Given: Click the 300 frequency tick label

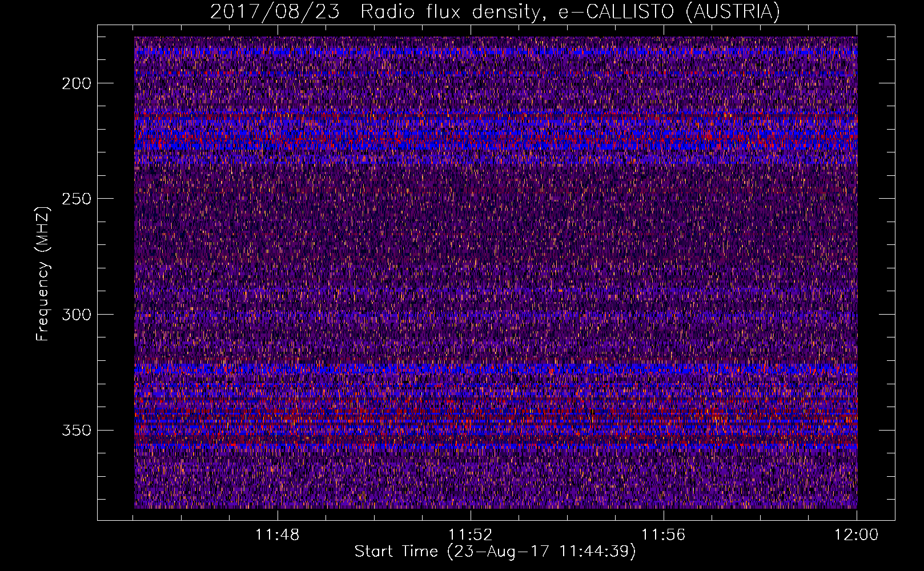Looking at the screenshot, I should (x=77, y=315).
